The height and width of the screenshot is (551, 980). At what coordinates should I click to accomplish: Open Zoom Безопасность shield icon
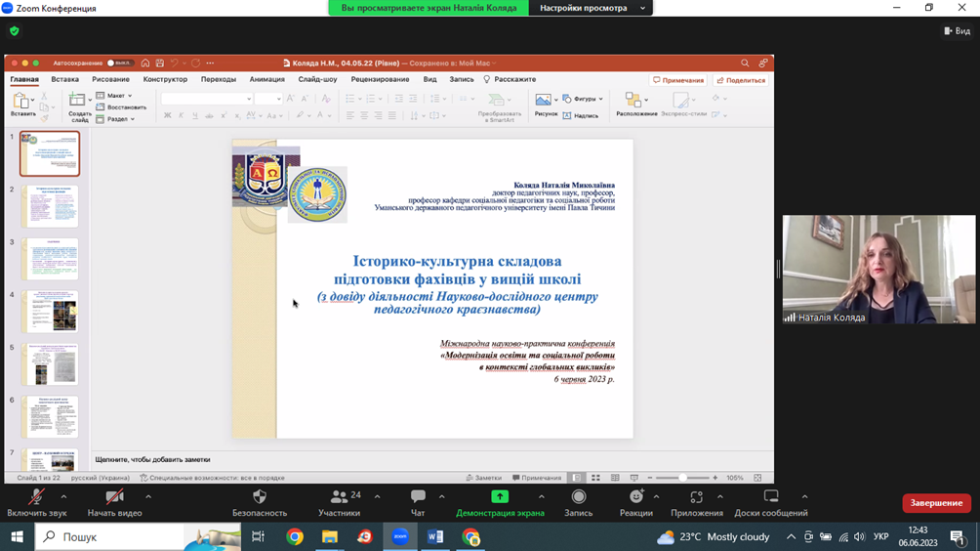coord(260,496)
